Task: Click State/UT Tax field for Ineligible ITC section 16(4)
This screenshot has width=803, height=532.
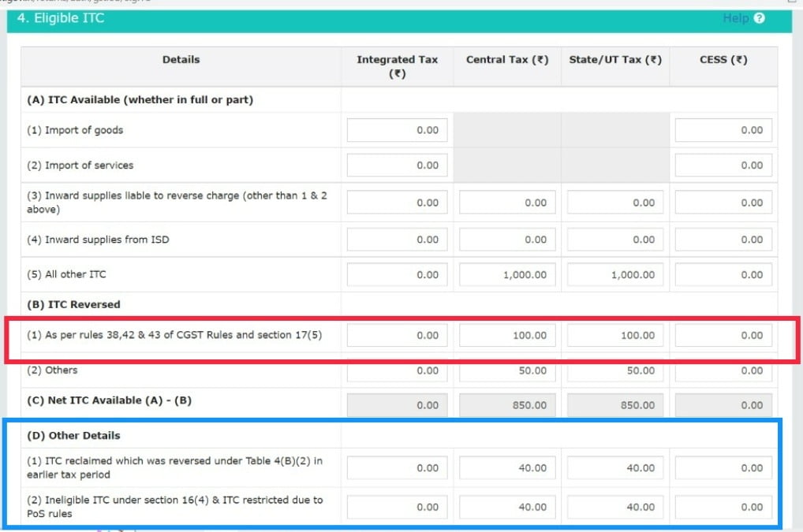Action: pos(614,507)
